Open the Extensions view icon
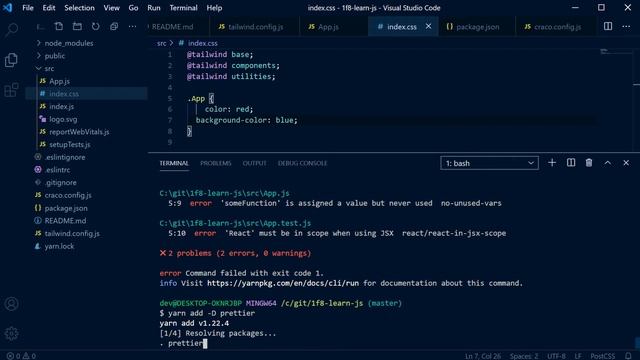640x360 pixels. [11, 90]
